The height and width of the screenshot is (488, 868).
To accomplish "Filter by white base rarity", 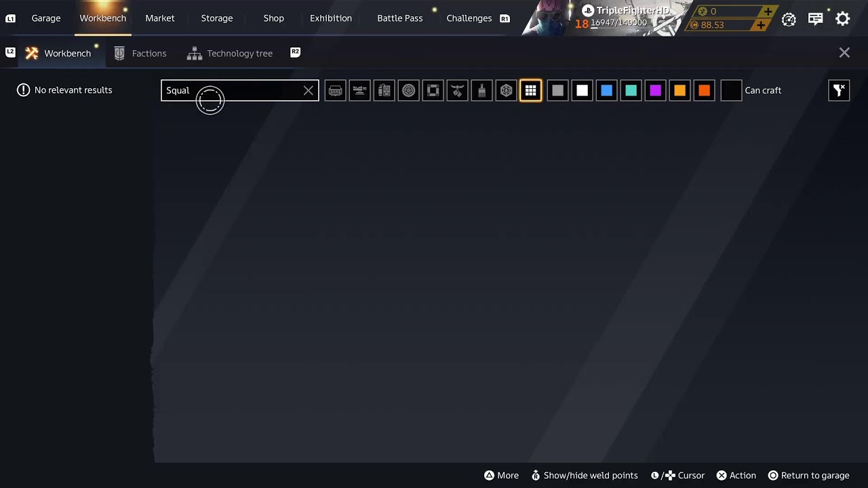I will point(582,90).
